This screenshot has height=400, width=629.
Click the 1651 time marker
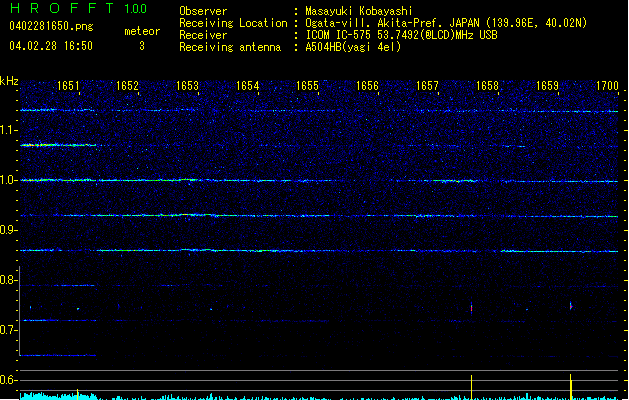click(69, 87)
